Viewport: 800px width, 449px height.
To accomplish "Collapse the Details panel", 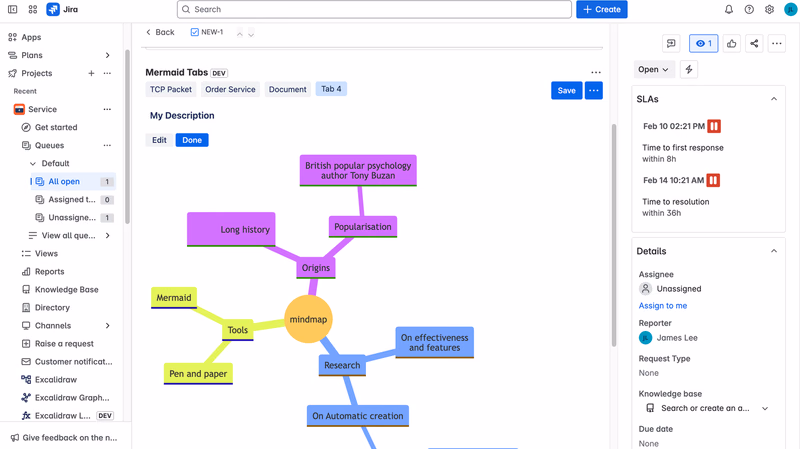I will click(x=774, y=251).
